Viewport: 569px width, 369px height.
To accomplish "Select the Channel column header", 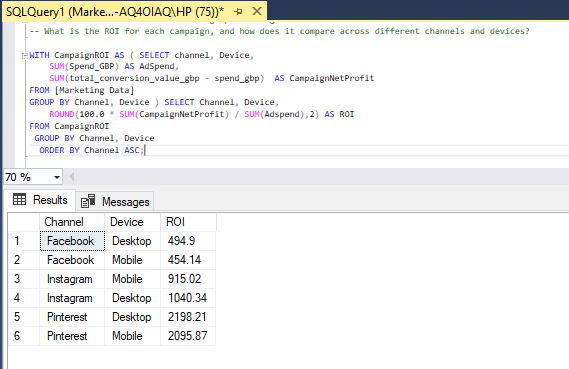I will click(x=72, y=222).
